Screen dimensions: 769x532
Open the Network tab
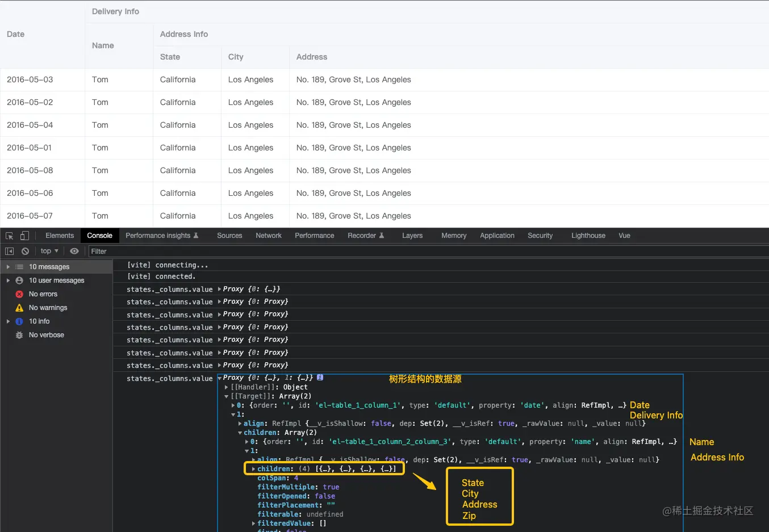pyautogui.click(x=268, y=236)
